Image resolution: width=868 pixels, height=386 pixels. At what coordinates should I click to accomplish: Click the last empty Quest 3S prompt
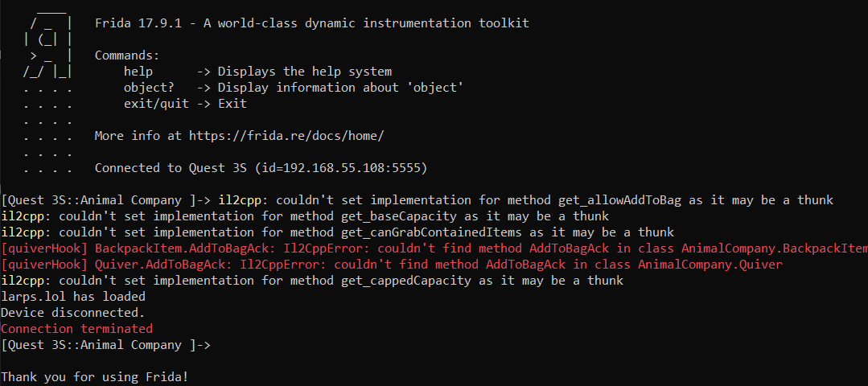coord(106,345)
